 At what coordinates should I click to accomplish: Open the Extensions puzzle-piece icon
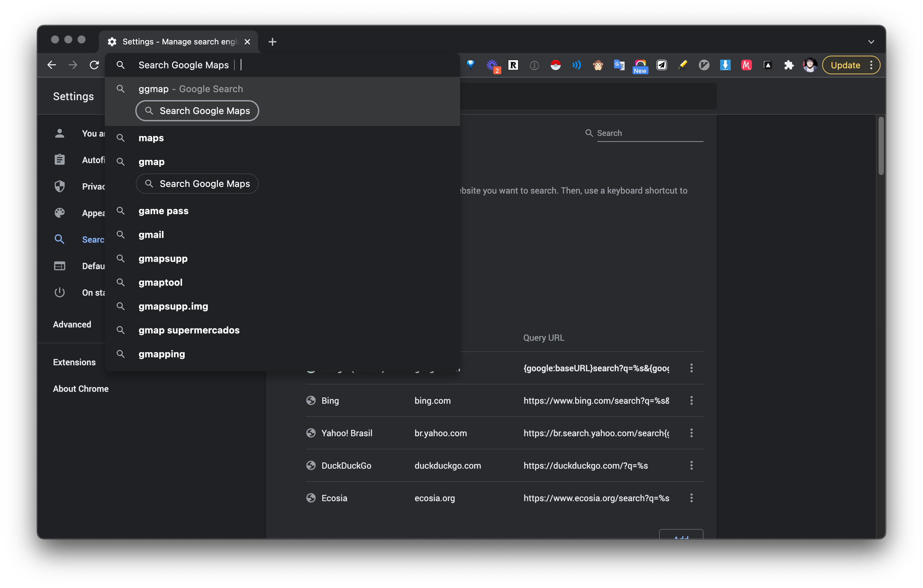pos(788,65)
